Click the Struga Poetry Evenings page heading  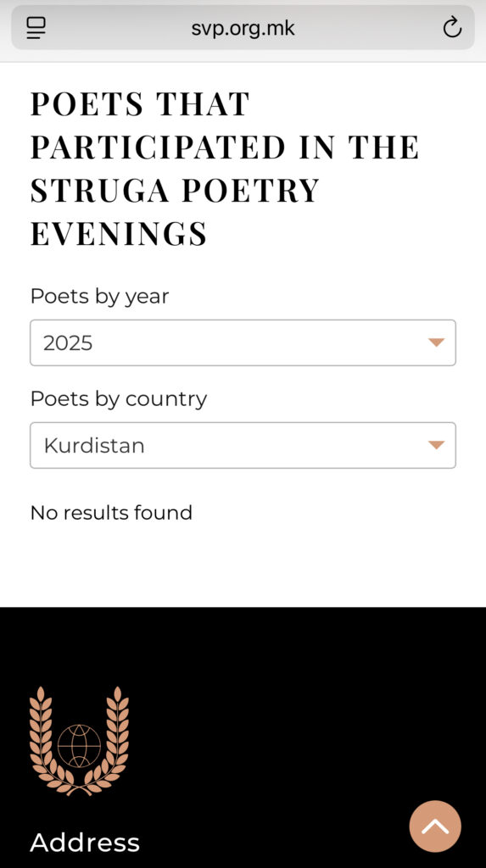coord(225,169)
